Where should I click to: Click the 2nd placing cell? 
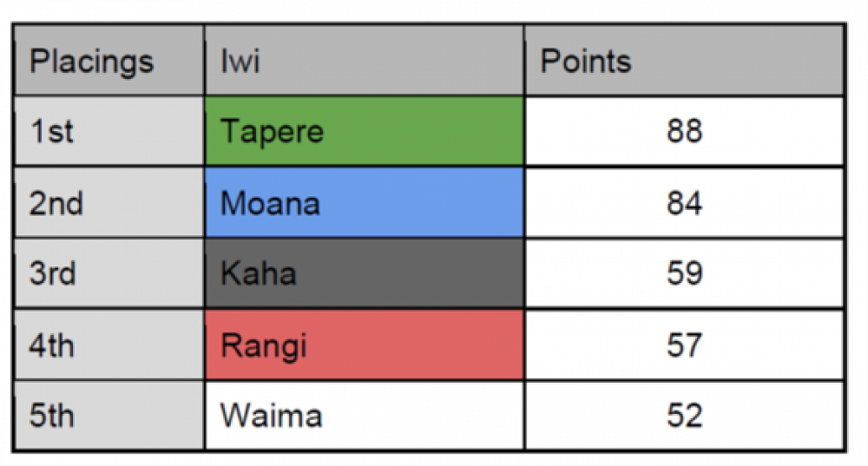pyautogui.click(x=108, y=203)
